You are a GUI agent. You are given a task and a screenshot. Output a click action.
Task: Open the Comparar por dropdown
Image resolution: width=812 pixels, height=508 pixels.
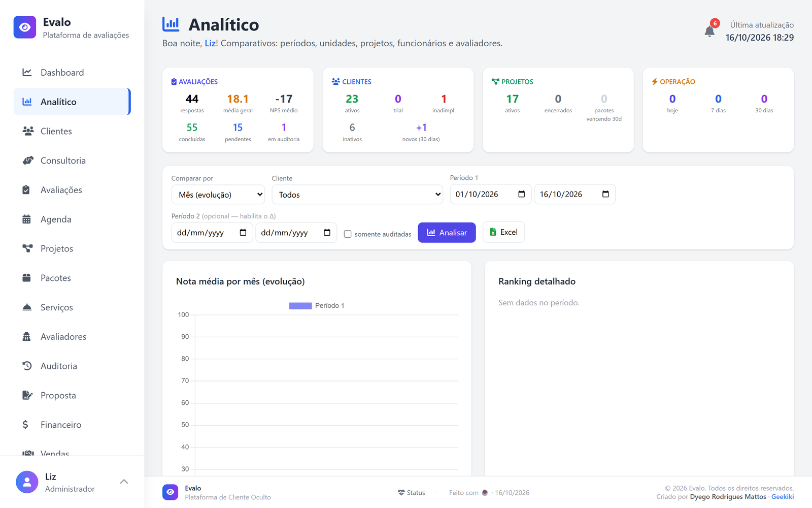[x=218, y=195]
